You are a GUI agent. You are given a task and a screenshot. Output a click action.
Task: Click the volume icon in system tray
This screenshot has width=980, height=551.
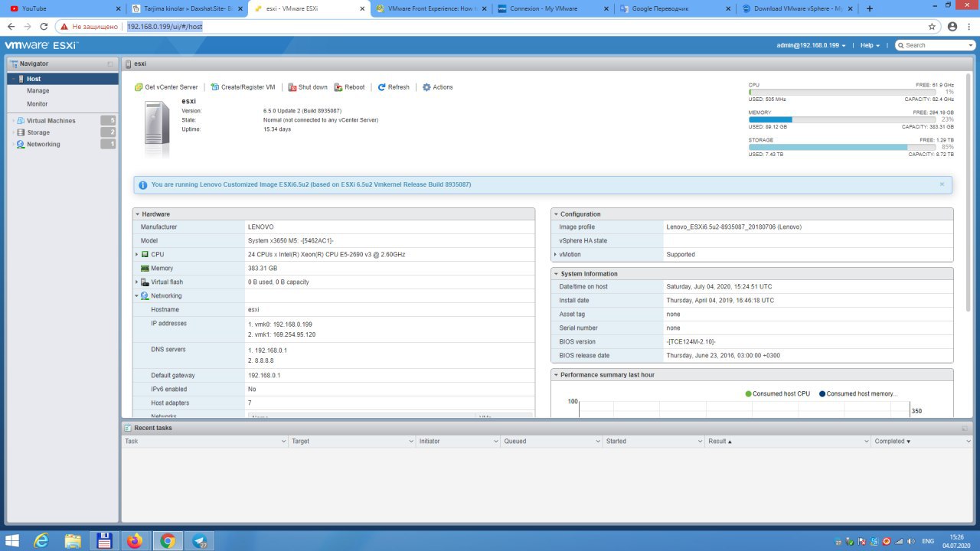pyautogui.click(x=910, y=541)
